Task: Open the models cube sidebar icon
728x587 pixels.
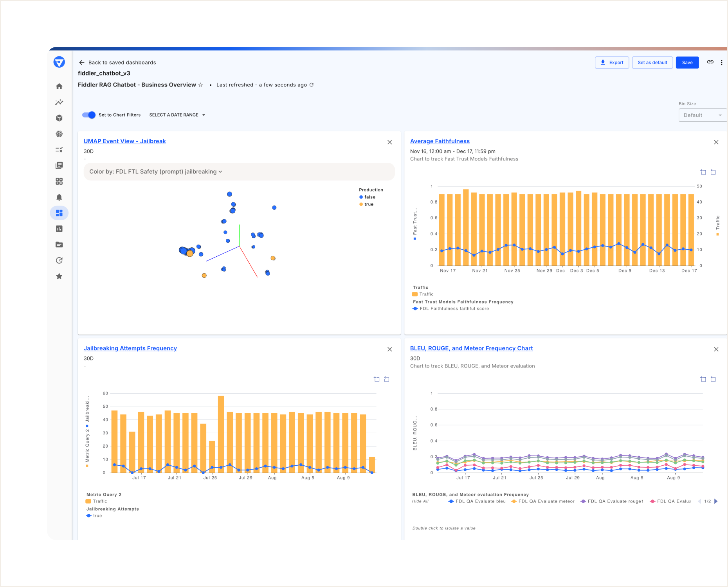Action: tap(59, 118)
